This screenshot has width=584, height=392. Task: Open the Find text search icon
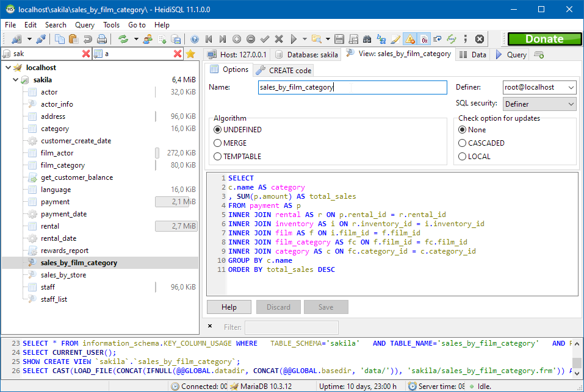pos(368,38)
